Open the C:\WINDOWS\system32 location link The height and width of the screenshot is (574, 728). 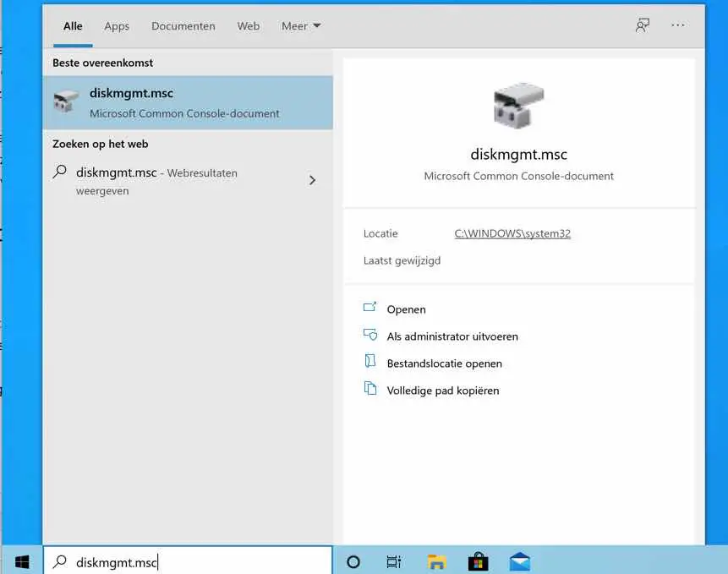point(512,233)
